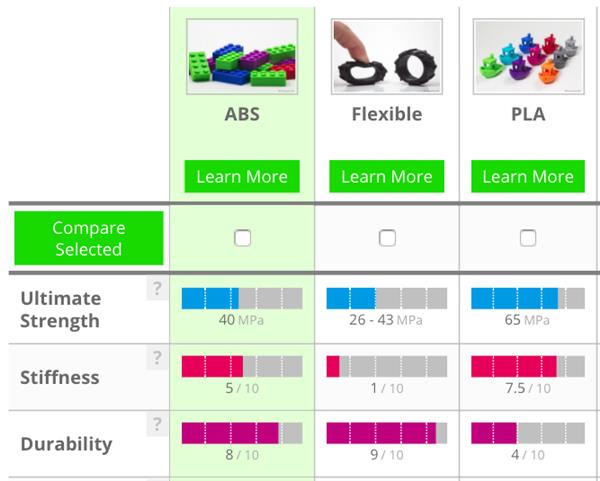Click the Flexible durability 9/10 bar
600x481 pixels.
click(x=387, y=433)
